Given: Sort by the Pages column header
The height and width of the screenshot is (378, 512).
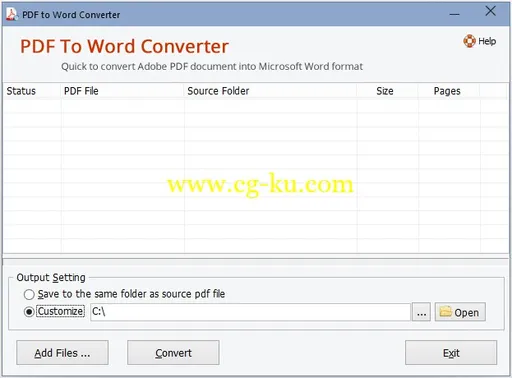Looking at the screenshot, I should (x=449, y=91).
